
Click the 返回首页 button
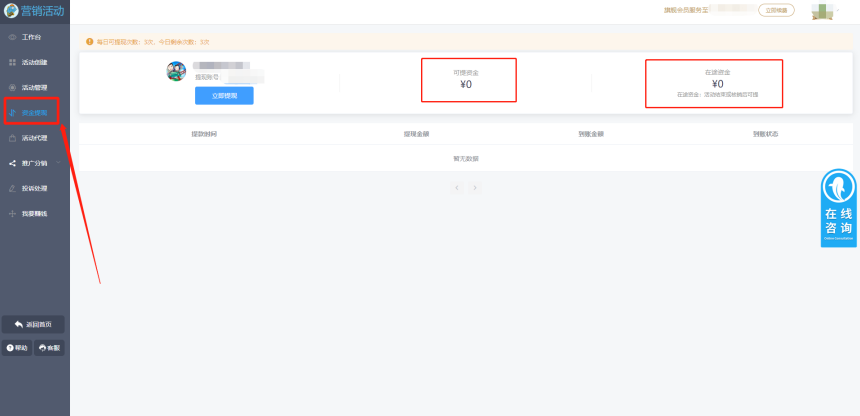(x=34, y=324)
